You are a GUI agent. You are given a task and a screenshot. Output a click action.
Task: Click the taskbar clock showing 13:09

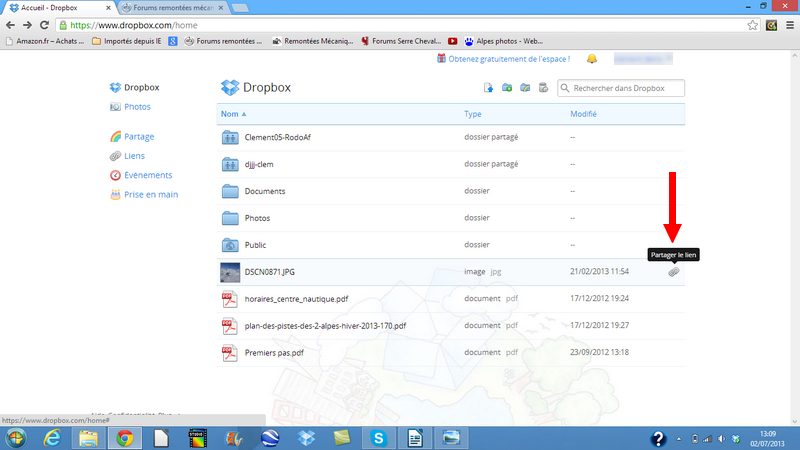[767, 439]
